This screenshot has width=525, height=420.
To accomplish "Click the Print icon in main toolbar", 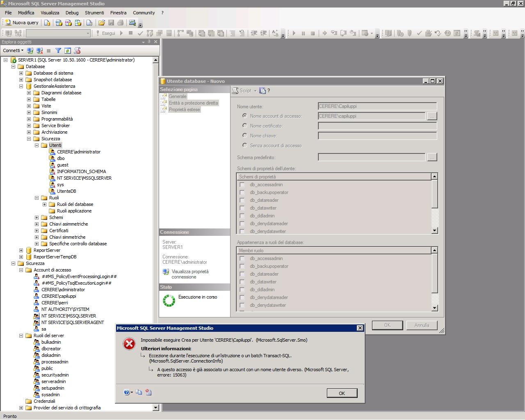I will coord(120,23).
